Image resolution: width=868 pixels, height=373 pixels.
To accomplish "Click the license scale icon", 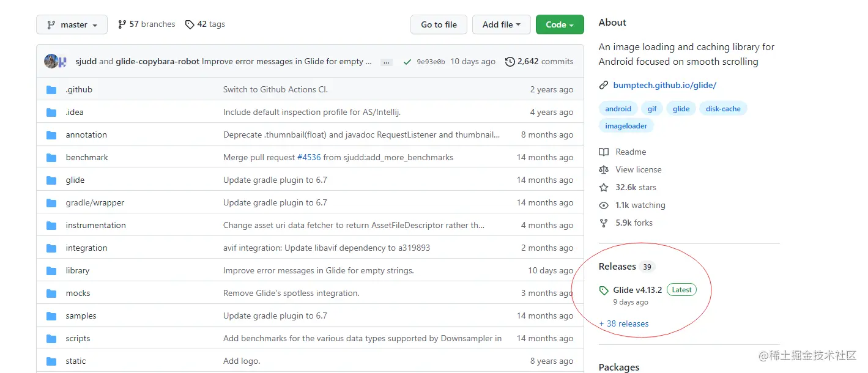I will (x=604, y=169).
